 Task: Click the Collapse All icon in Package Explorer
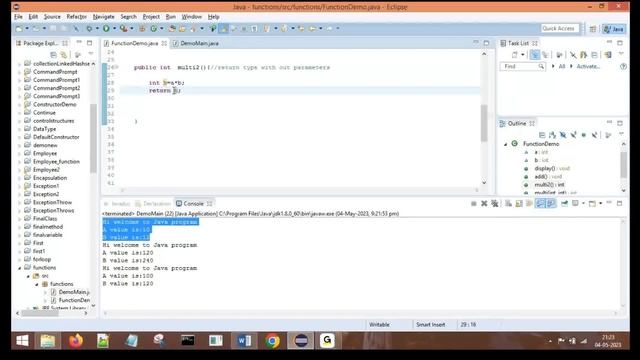coord(53,54)
